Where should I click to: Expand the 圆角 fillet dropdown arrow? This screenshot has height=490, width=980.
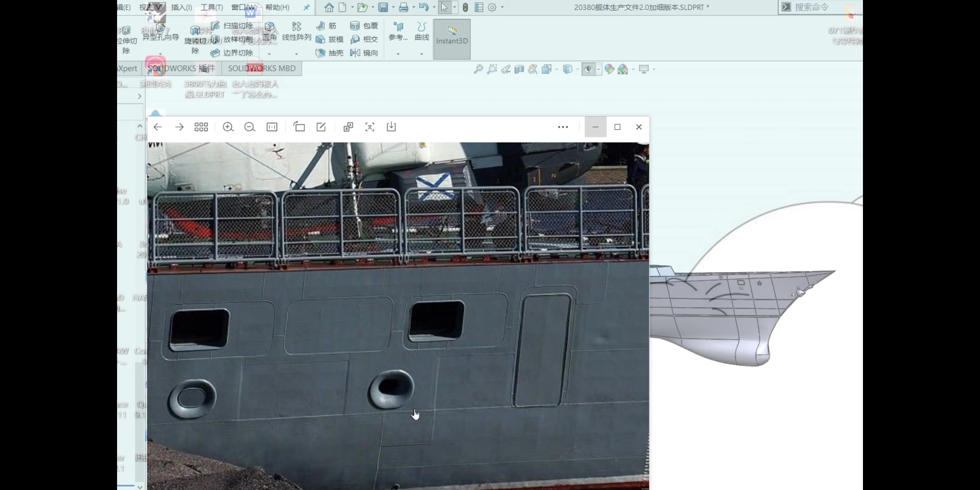click(x=269, y=54)
